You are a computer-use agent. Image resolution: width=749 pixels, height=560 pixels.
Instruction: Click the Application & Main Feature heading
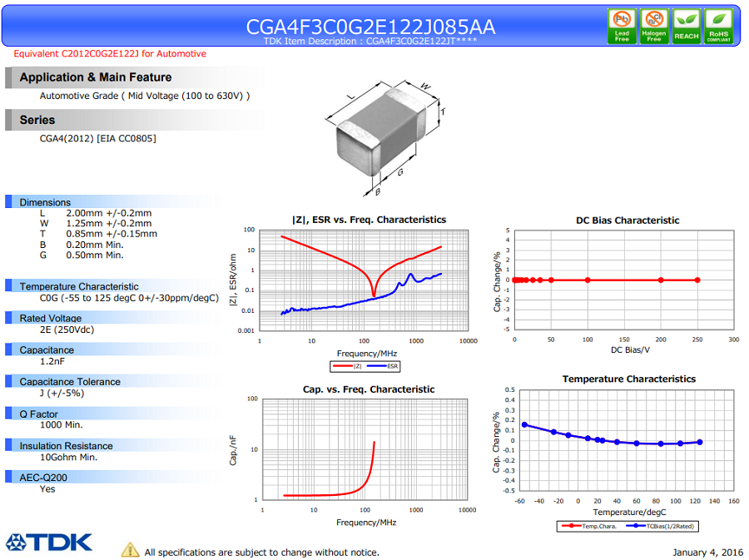96,77
